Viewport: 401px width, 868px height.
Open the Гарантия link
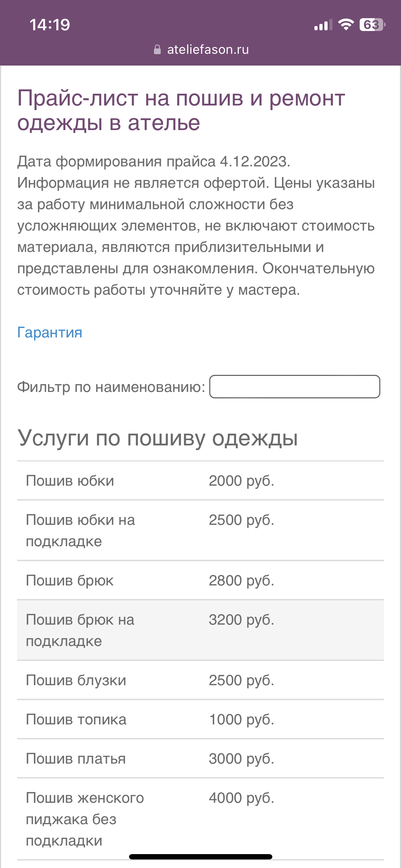[x=50, y=332]
